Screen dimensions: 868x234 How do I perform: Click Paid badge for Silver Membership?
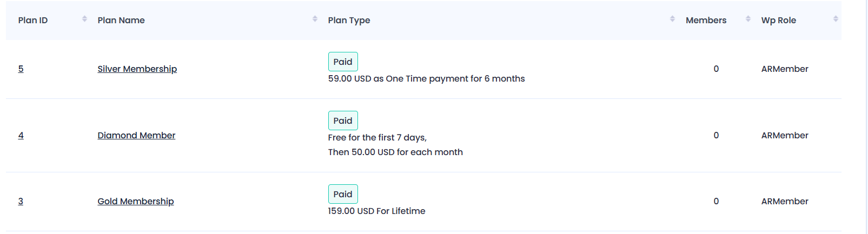tap(343, 62)
